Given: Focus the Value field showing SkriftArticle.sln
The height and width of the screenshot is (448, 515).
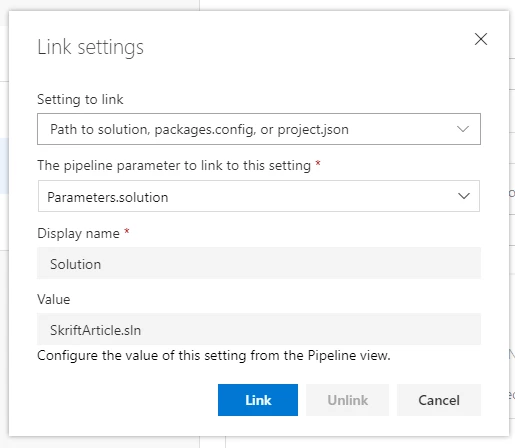Looking at the screenshot, I should click(259, 329).
